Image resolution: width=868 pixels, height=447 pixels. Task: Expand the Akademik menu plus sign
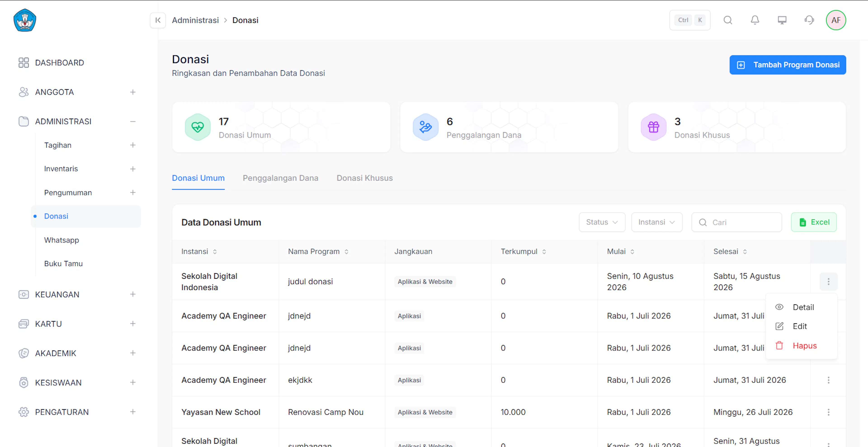coord(133,353)
